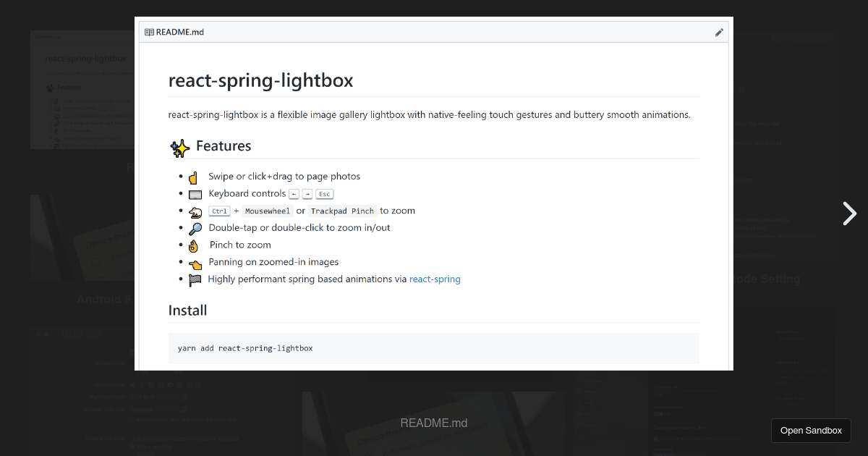Click the keyboard emoji next to Keyboard controls
The height and width of the screenshot is (456, 868).
[x=195, y=195]
